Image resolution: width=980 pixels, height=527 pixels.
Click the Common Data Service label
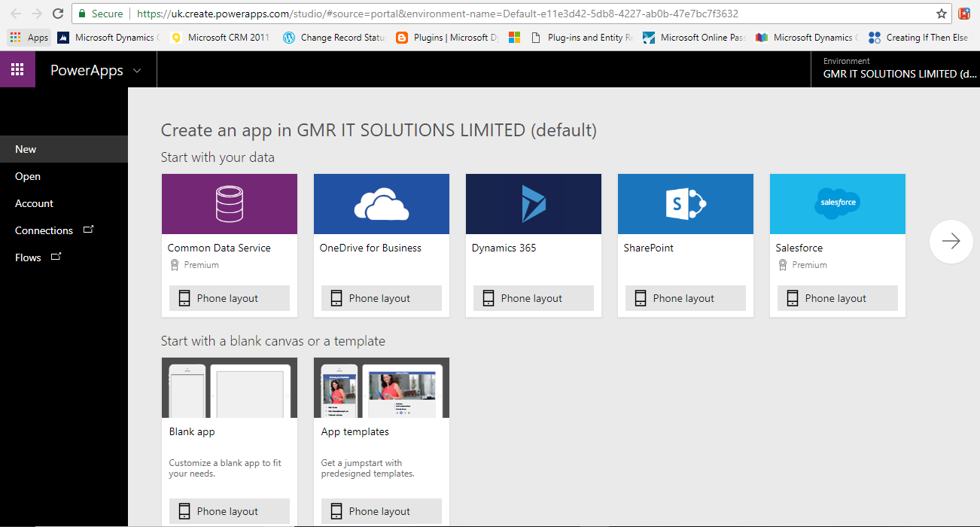point(219,248)
